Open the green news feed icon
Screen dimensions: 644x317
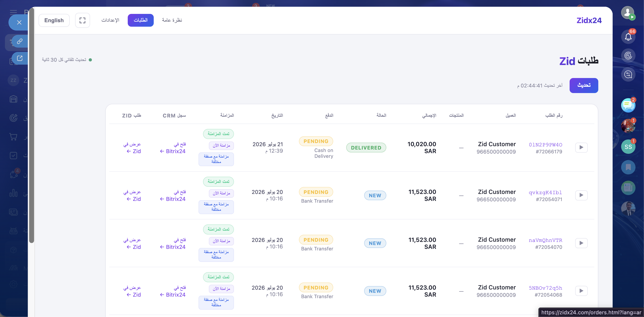pos(628,188)
